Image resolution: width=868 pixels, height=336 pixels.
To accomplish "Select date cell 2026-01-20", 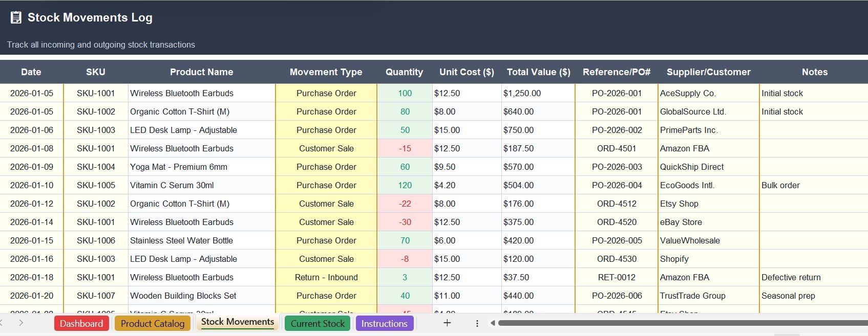I will point(32,296).
